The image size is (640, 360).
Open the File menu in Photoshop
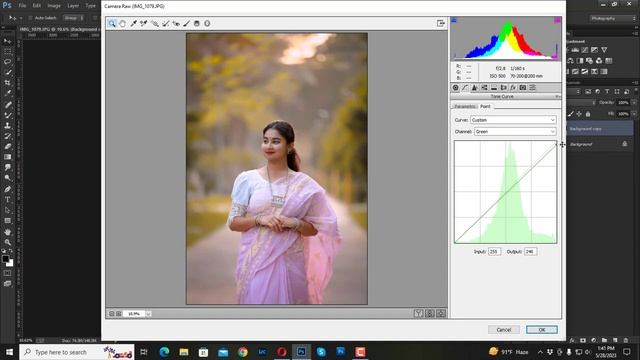(x=22, y=6)
